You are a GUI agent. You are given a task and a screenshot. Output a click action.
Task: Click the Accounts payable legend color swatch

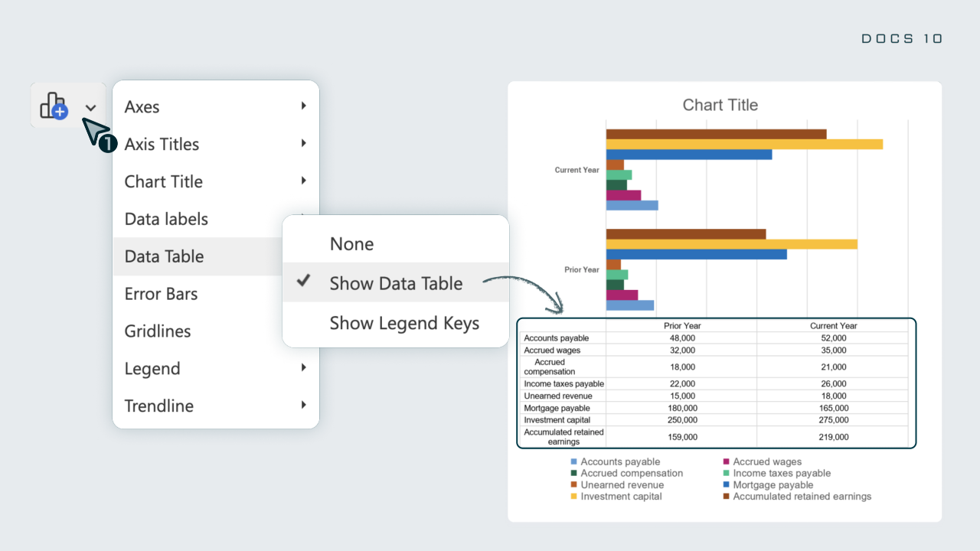[x=573, y=462]
